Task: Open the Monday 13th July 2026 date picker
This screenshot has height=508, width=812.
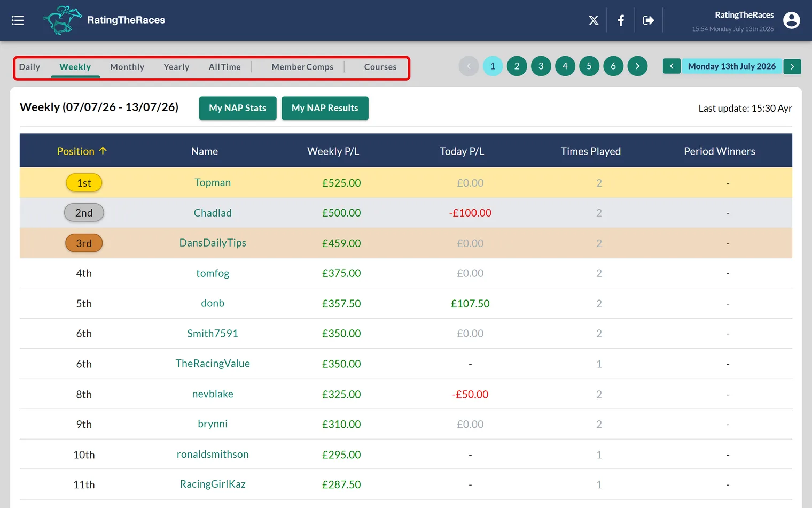Action: (x=732, y=66)
